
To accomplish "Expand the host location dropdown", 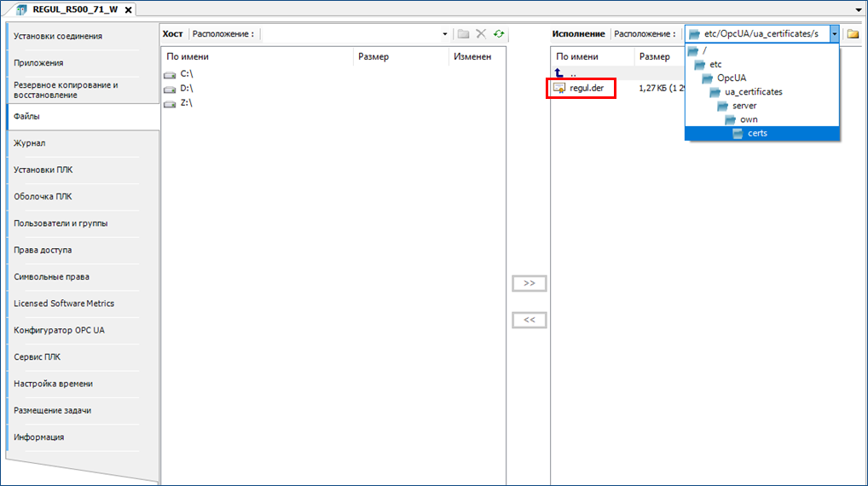I will (444, 34).
